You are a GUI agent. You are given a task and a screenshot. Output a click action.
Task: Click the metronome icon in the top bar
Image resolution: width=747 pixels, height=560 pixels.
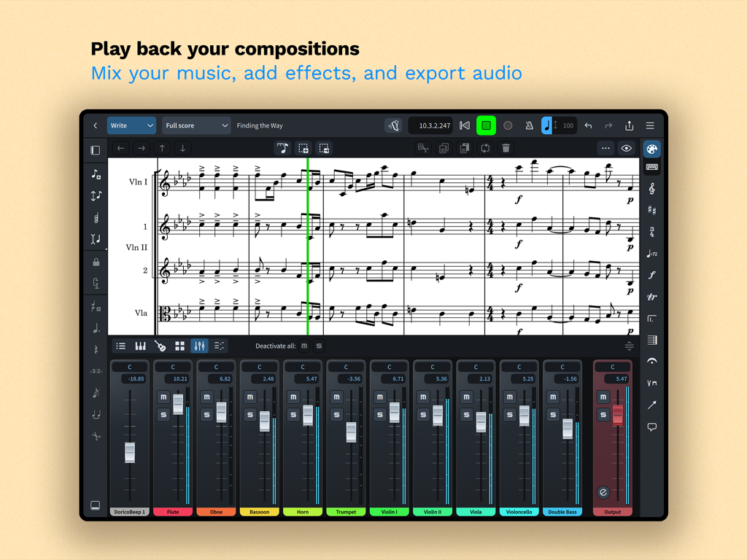(x=530, y=125)
